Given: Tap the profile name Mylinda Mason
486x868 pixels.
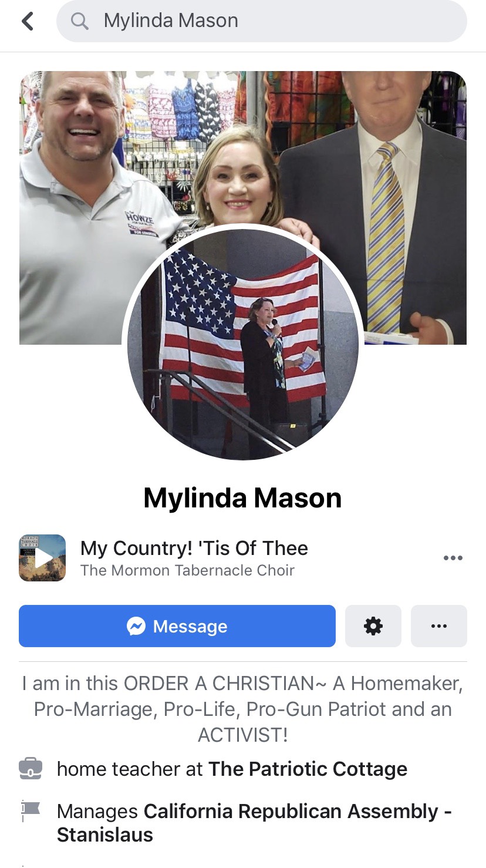Looking at the screenshot, I should (x=243, y=498).
